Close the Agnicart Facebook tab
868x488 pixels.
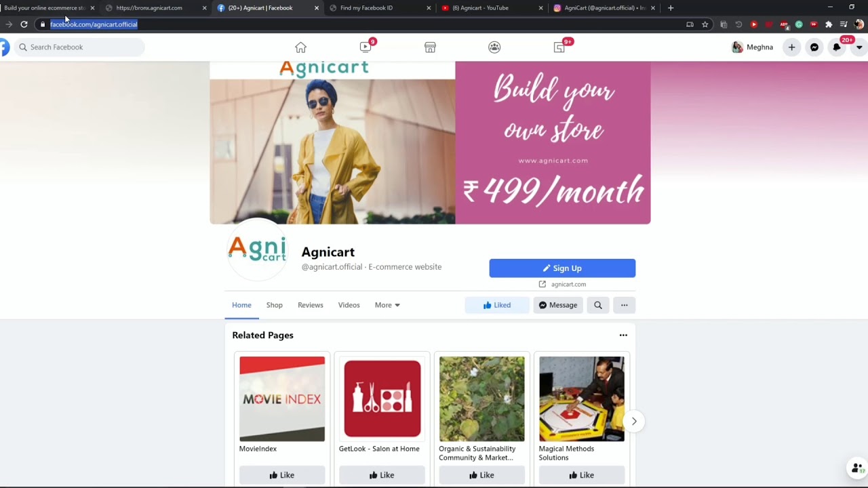pos(317,8)
